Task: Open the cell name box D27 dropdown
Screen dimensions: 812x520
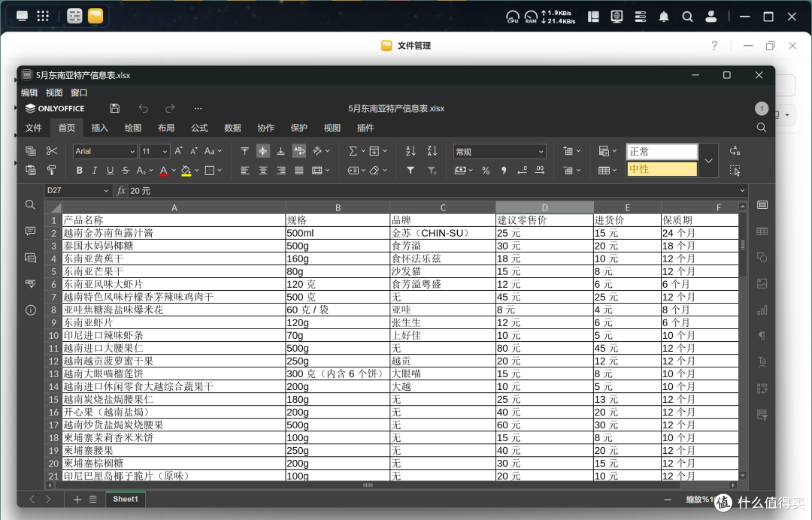Action: (x=106, y=190)
